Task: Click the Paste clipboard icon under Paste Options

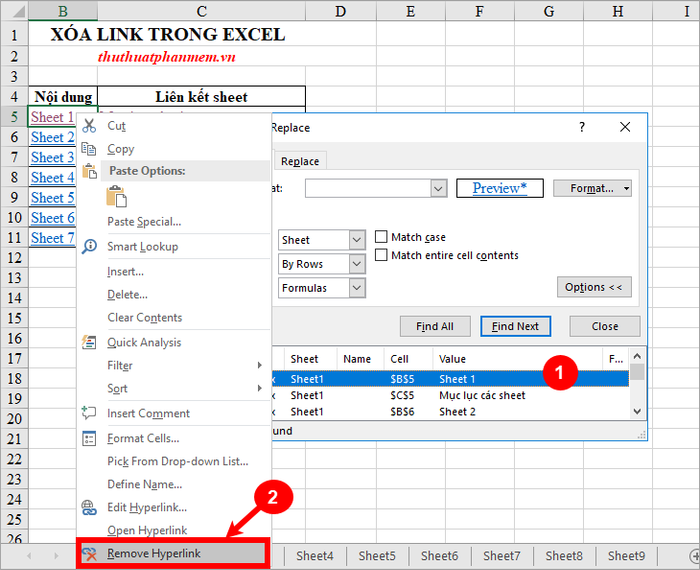Action: point(116,196)
